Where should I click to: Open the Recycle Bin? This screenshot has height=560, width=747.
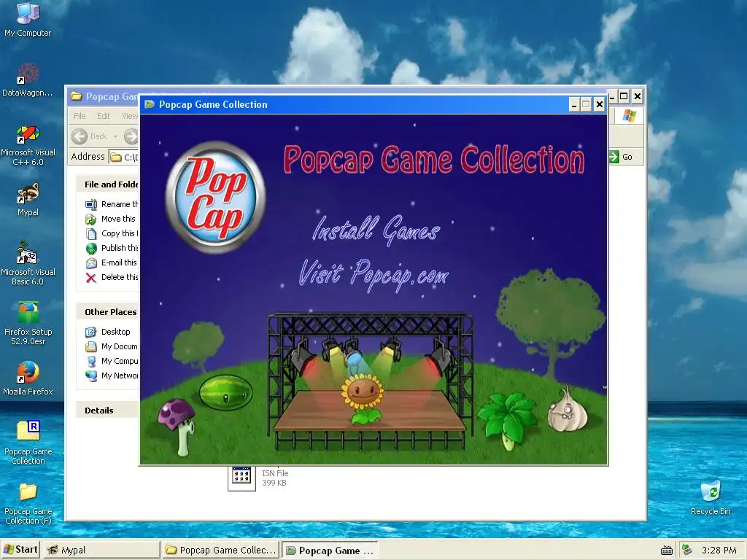[711, 498]
